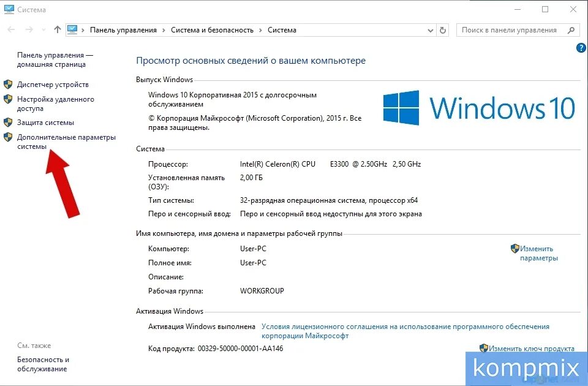
Task: Expand the chevron before Панель управления
Action: [83, 30]
